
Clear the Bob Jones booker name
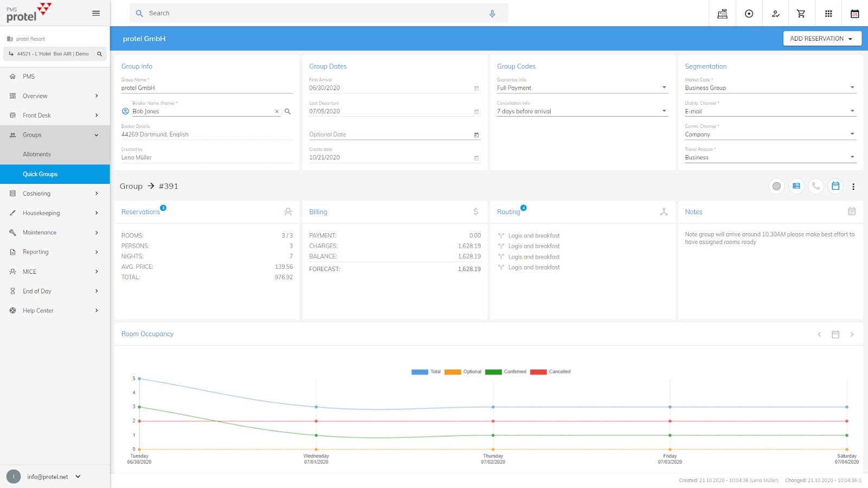click(x=277, y=112)
